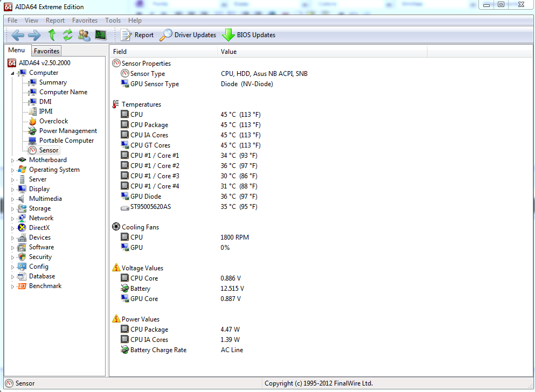The height and width of the screenshot is (392, 535).
Task: Open Driver Updates
Action: tap(188, 35)
